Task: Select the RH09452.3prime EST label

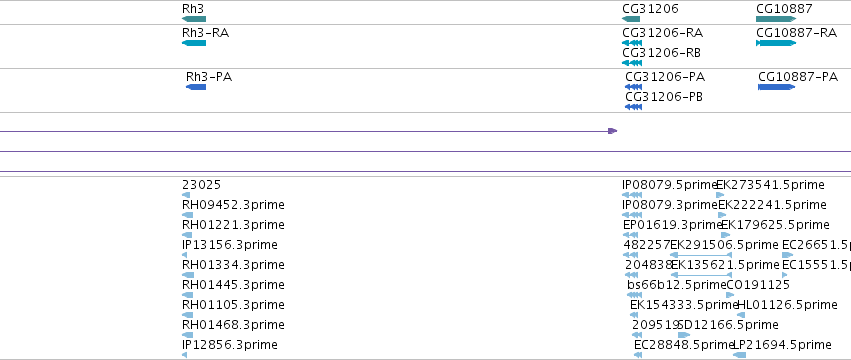Action: 233,205
